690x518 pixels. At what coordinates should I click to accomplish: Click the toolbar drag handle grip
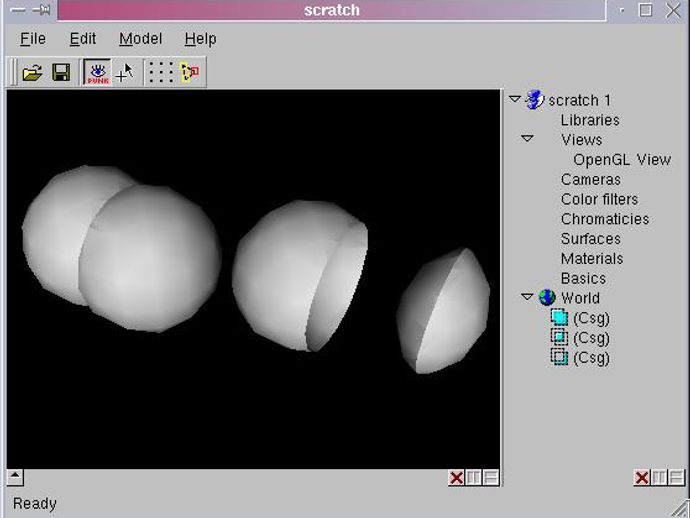12,72
